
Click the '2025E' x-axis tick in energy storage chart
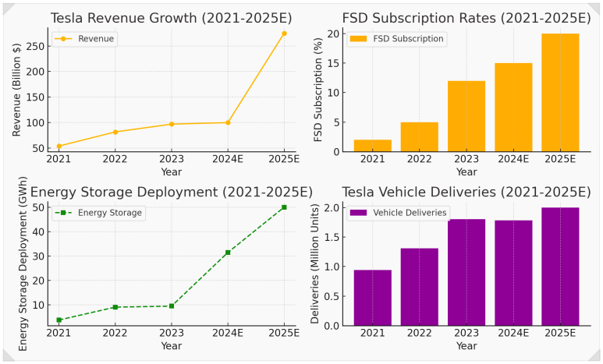click(x=284, y=333)
